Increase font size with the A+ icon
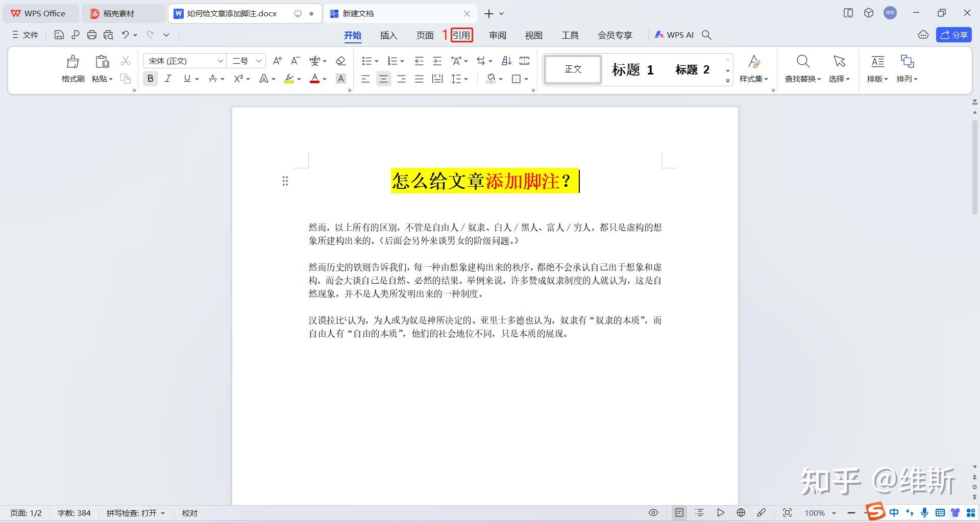Screen dimensions: 980x522 pos(277,61)
